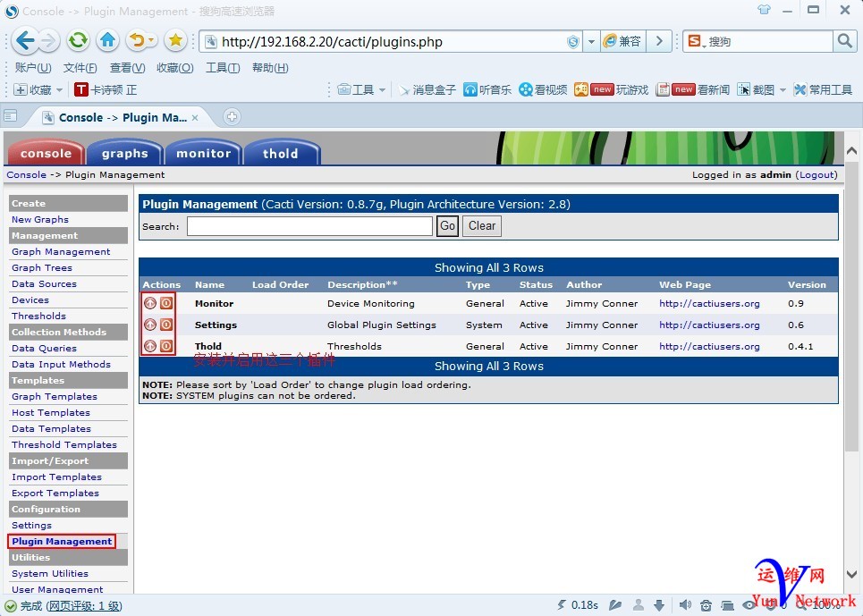Disable the Settings plugin icon
Image resolution: width=863 pixels, height=616 pixels.
(166, 325)
